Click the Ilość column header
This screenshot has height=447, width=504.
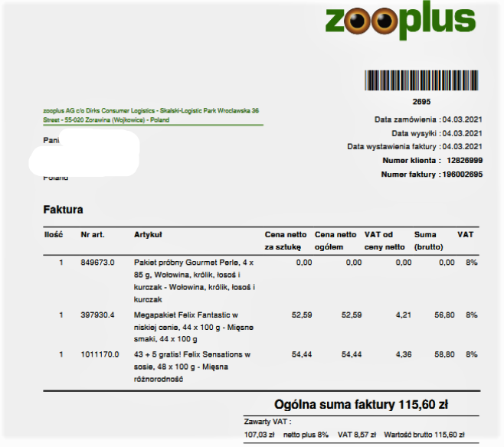coord(53,234)
